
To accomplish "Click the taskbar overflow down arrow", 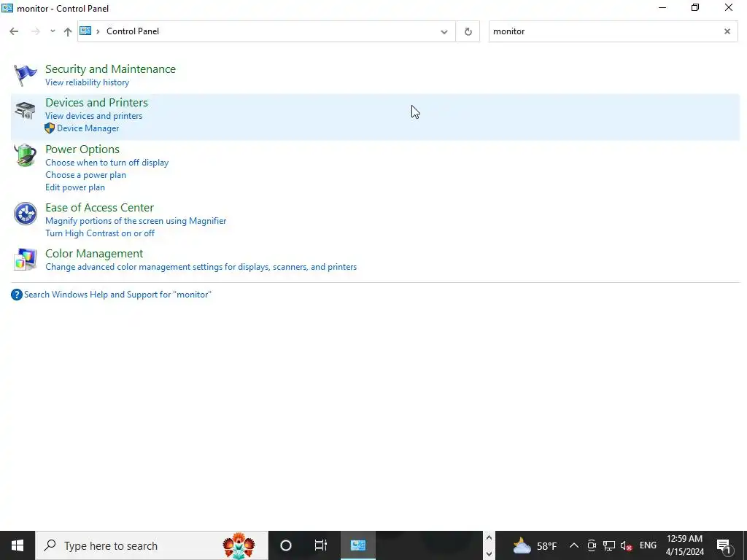I will pos(489,554).
